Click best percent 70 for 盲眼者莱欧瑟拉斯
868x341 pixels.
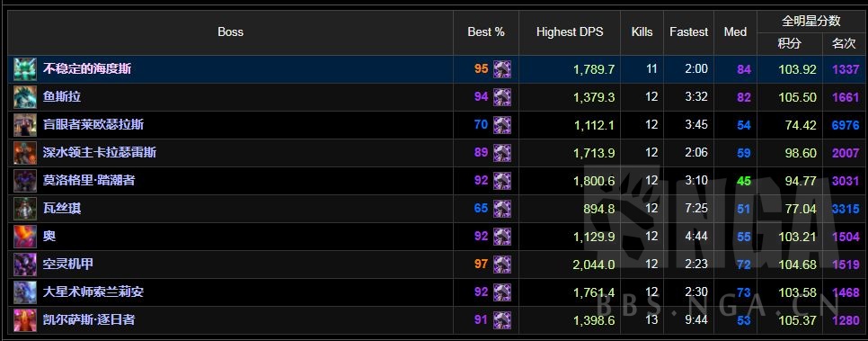481,125
